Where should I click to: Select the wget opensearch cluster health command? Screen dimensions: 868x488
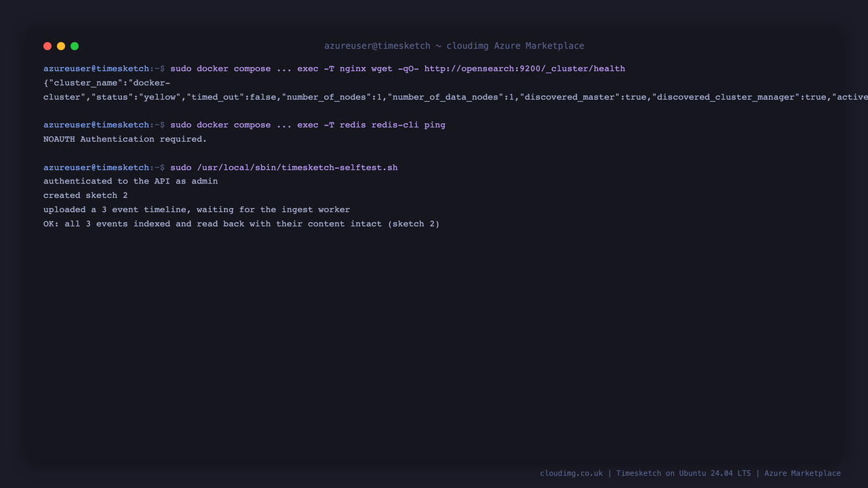(x=397, y=68)
